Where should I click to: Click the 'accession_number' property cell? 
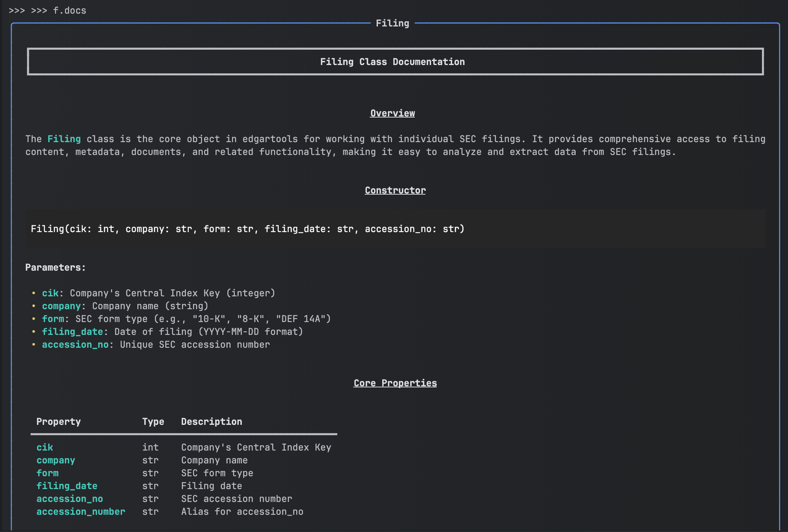[81, 512]
